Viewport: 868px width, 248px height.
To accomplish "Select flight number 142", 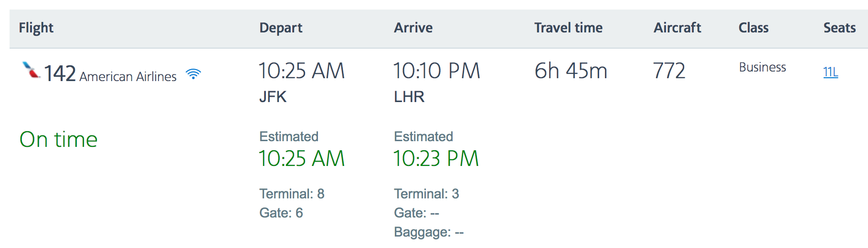I will (x=60, y=74).
